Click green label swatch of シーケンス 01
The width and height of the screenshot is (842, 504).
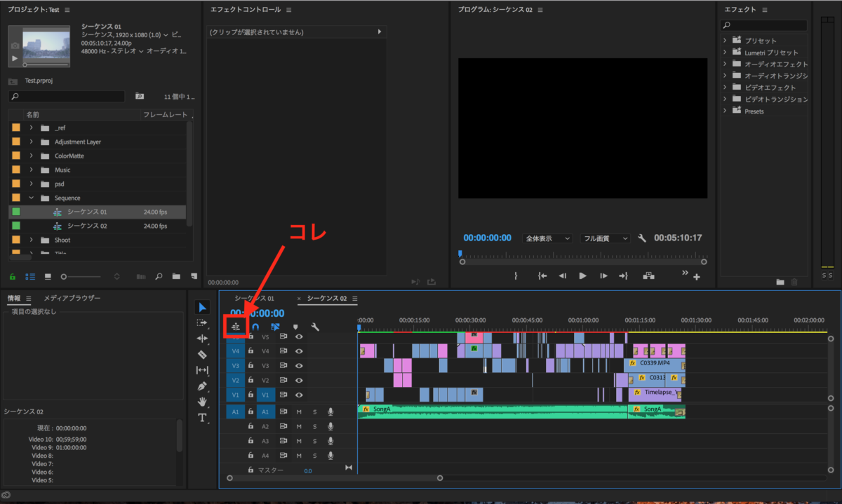click(15, 212)
